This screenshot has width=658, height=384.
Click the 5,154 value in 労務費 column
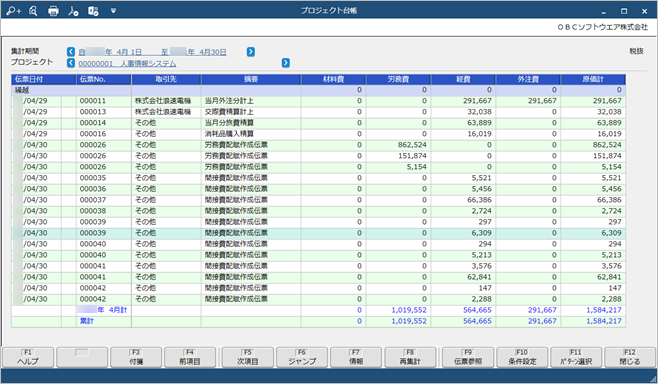click(x=416, y=167)
